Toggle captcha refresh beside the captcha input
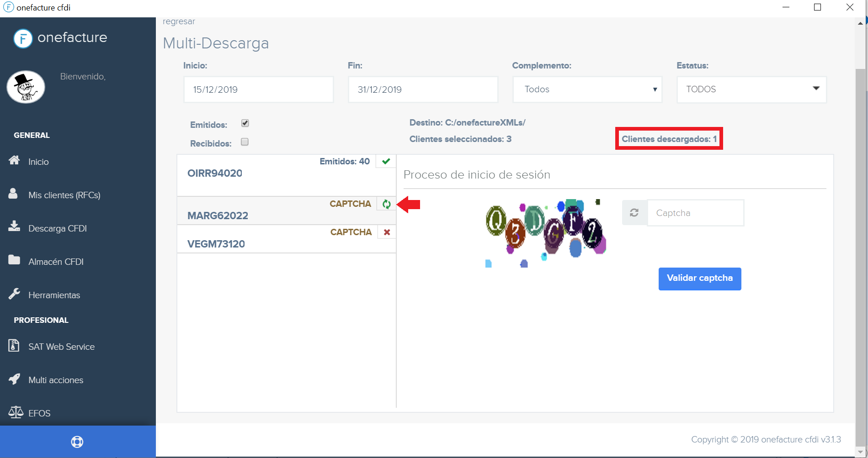Screen dimensions: 868x458 pos(634,212)
